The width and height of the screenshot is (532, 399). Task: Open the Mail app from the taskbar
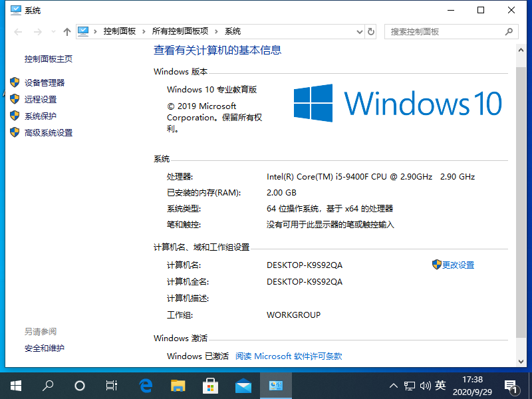coord(243,386)
